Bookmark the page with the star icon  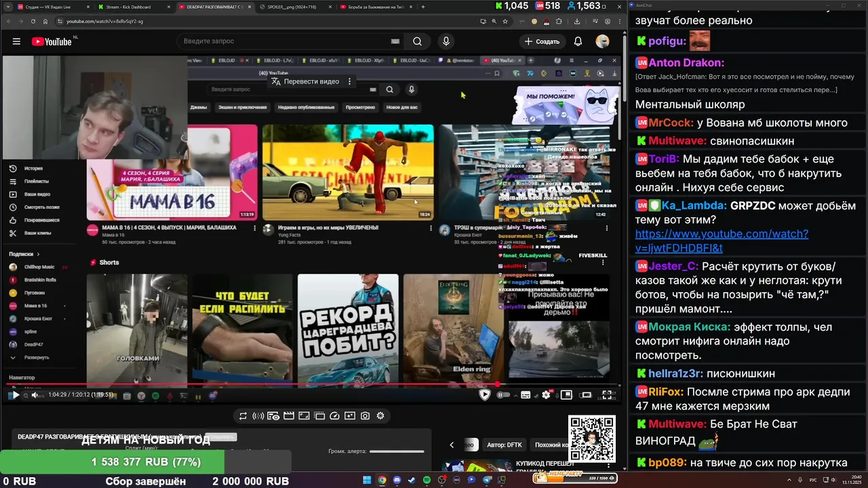coord(505,21)
